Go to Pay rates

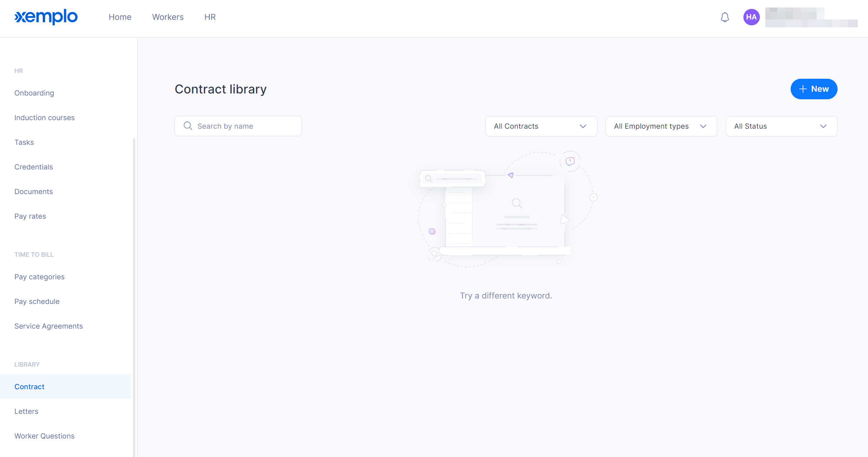coord(30,216)
